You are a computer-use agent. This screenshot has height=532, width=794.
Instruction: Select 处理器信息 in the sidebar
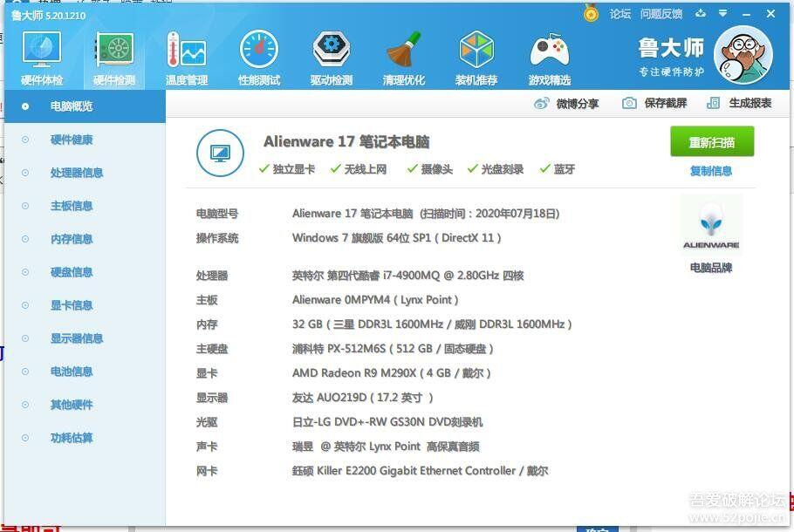point(77,173)
